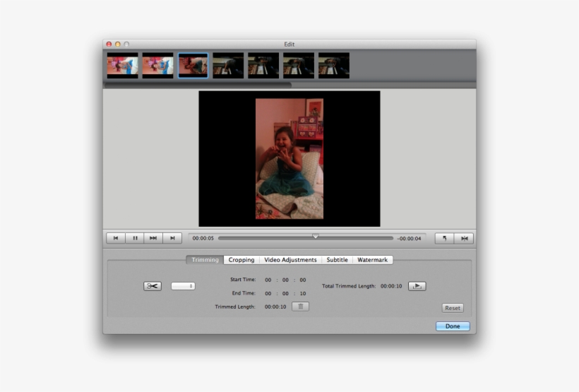
Task: Select the fourth video thumbnail
Action: pyautogui.click(x=228, y=66)
